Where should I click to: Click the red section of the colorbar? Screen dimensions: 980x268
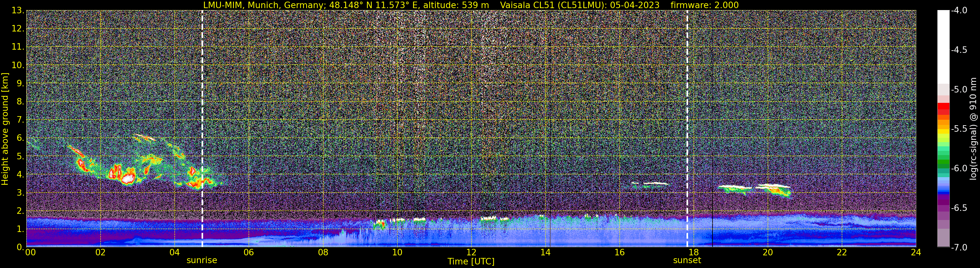tap(943, 109)
